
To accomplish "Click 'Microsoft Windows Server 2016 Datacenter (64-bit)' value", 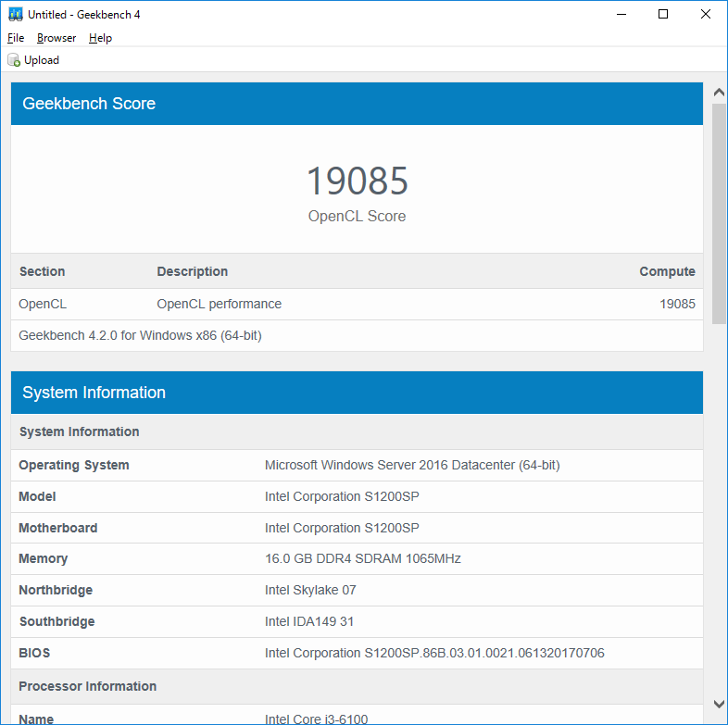I will 412,465.
